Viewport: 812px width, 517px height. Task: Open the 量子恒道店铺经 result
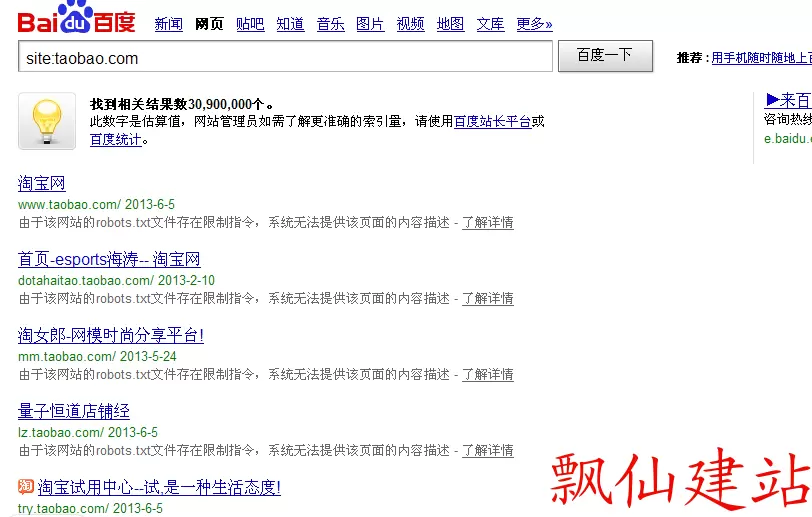point(74,411)
